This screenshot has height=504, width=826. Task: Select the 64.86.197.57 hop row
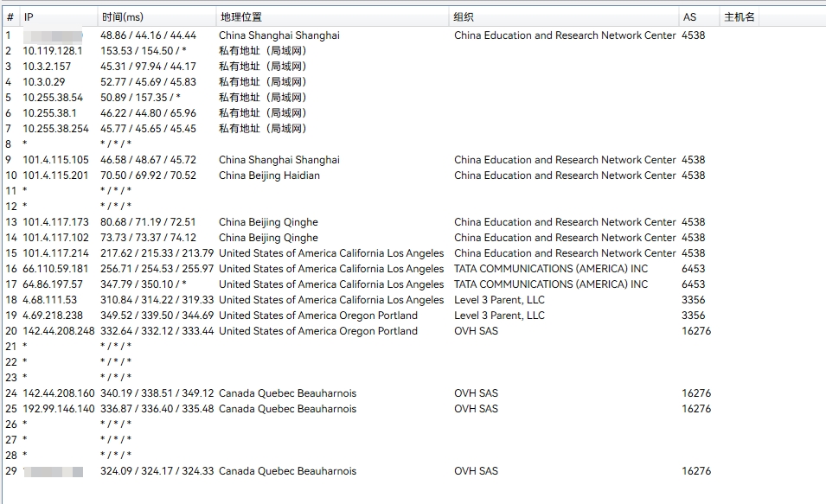53,284
